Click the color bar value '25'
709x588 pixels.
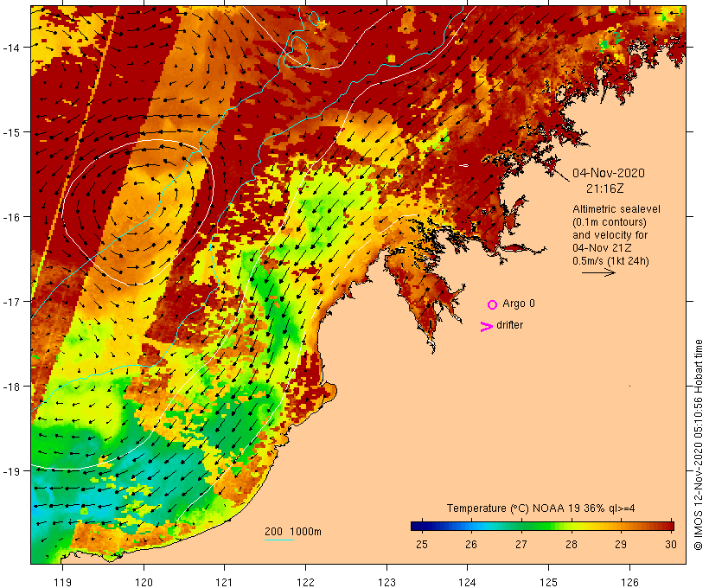pos(421,544)
